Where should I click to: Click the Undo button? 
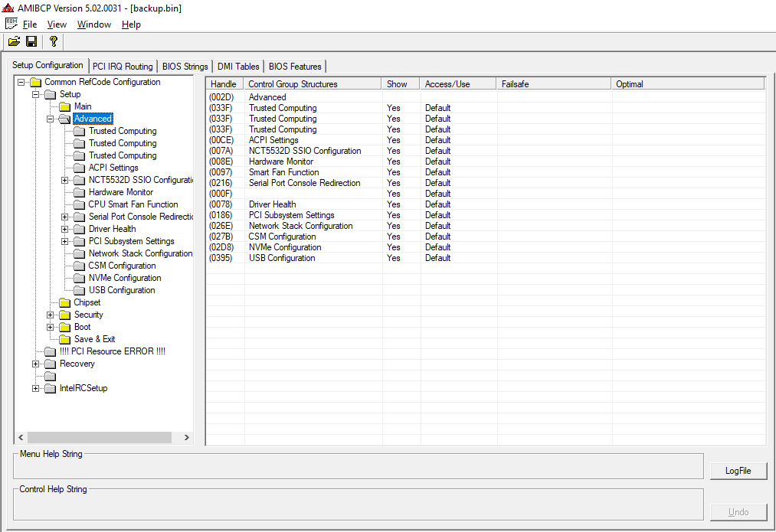pos(738,512)
